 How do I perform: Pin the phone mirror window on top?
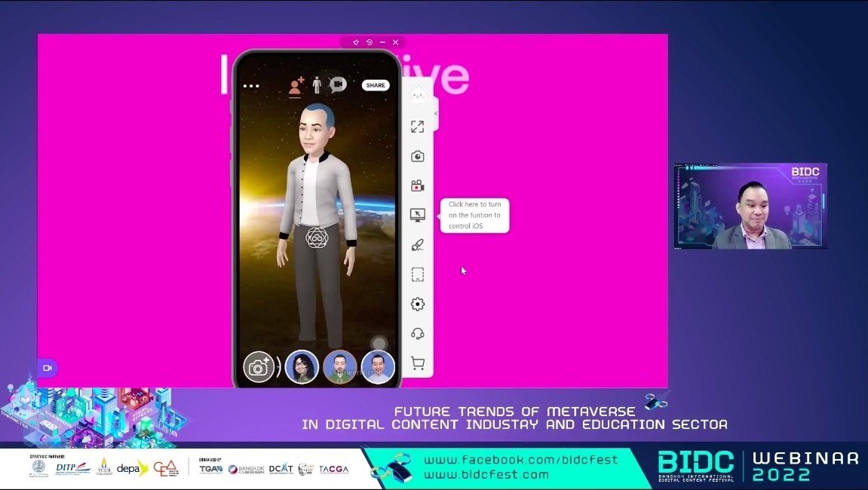[356, 42]
